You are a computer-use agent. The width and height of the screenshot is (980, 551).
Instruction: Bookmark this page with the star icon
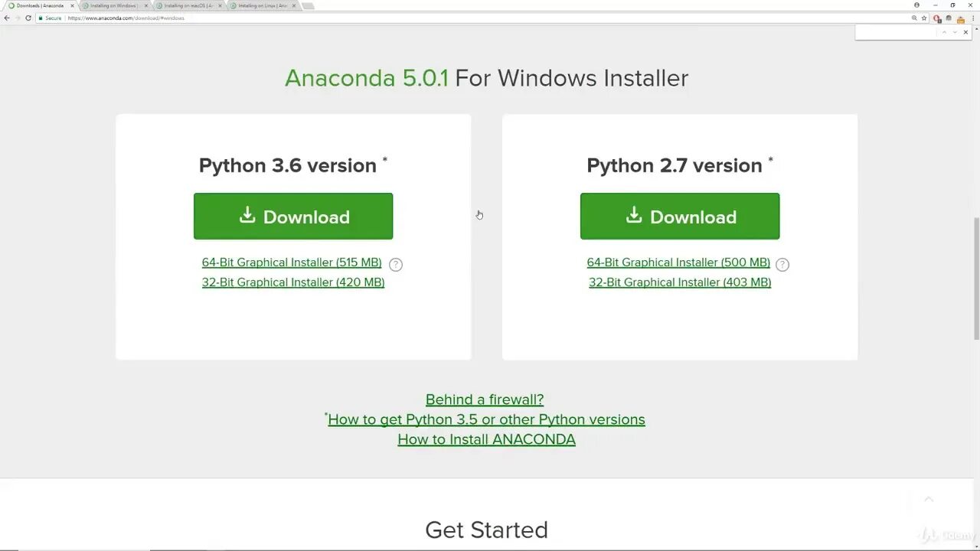coord(924,18)
